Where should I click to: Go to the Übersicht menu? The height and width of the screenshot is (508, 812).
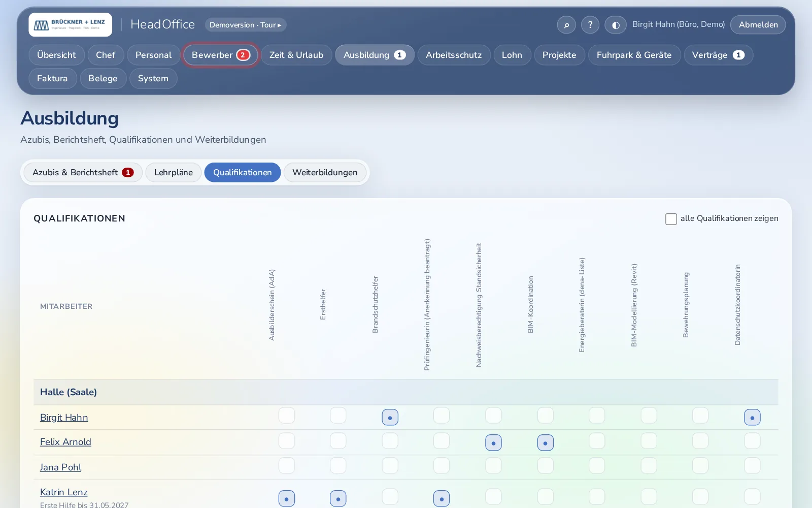click(x=56, y=55)
